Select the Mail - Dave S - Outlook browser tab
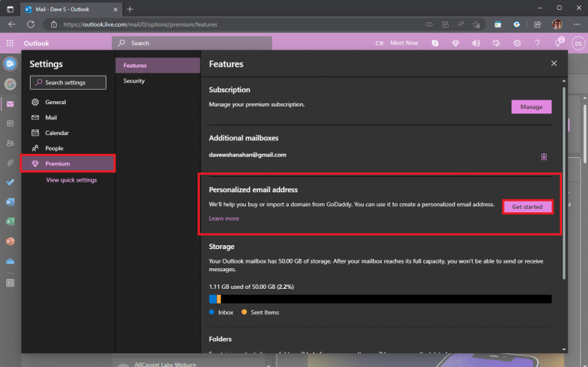This screenshot has height=367, width=588. pos(71,9)
